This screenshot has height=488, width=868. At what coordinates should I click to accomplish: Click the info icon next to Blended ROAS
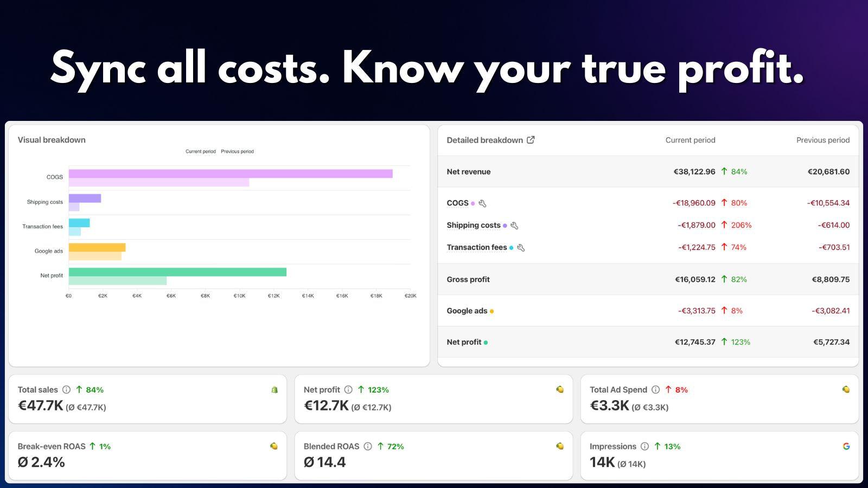(368, 446)
